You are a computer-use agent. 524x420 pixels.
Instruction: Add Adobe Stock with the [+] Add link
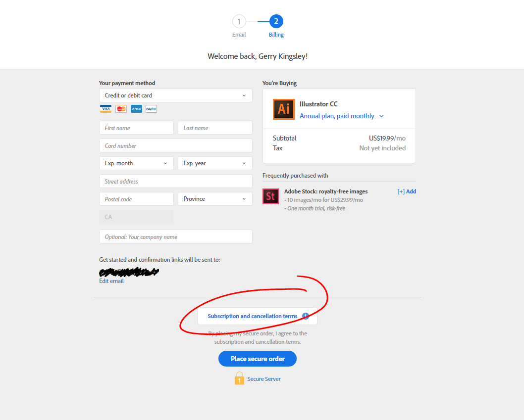407,191
